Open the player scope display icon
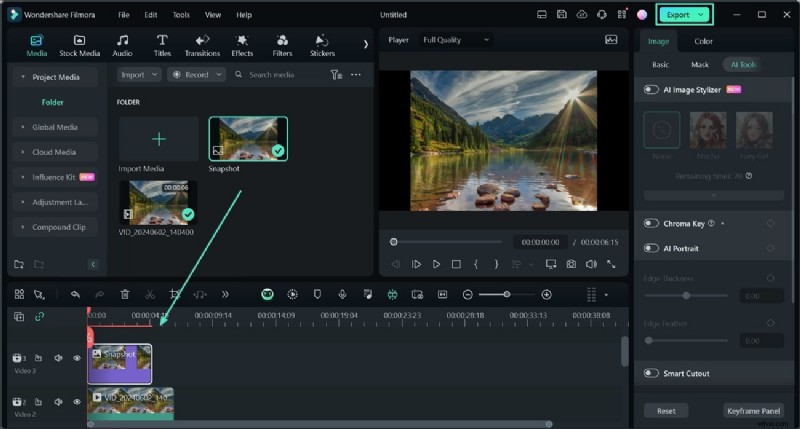Screen dimensions: 800x429 click(x=611, y=40)
